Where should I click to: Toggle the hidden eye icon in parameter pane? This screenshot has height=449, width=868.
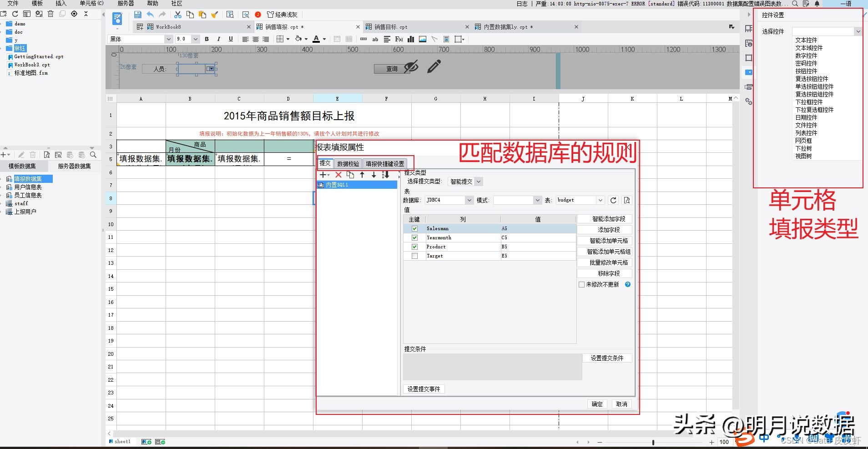pos(411,67)
